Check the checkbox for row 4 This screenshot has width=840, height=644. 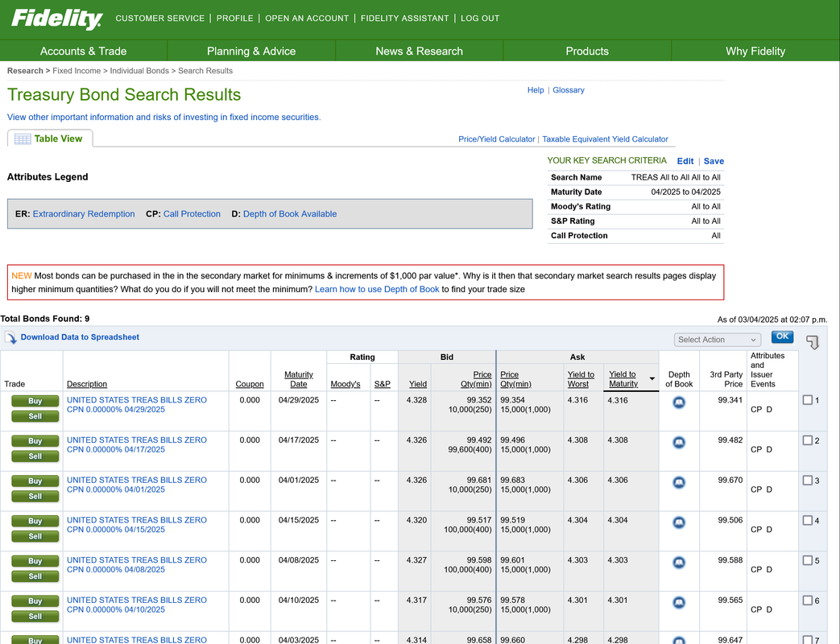click(x=807, y=520)
